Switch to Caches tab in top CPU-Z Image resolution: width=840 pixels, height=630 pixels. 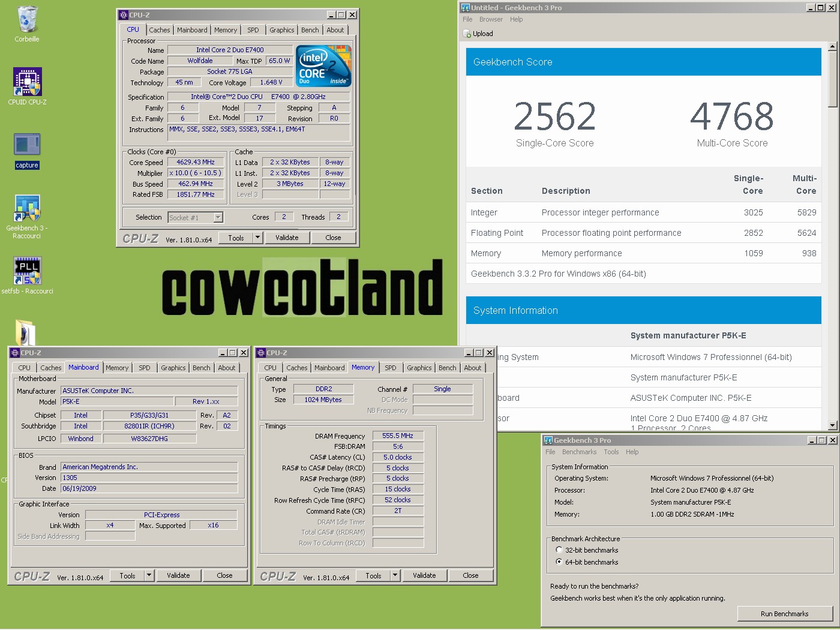160,30
